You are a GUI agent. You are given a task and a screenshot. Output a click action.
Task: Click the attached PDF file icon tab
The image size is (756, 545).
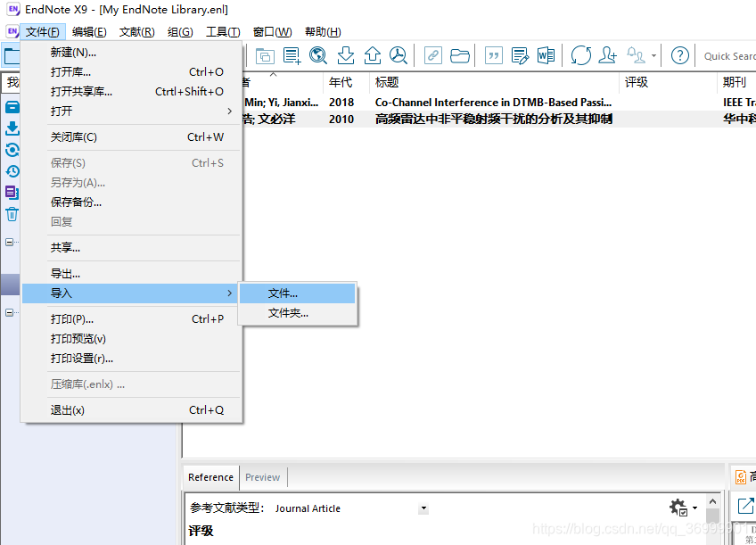click(x=741, y=477)
